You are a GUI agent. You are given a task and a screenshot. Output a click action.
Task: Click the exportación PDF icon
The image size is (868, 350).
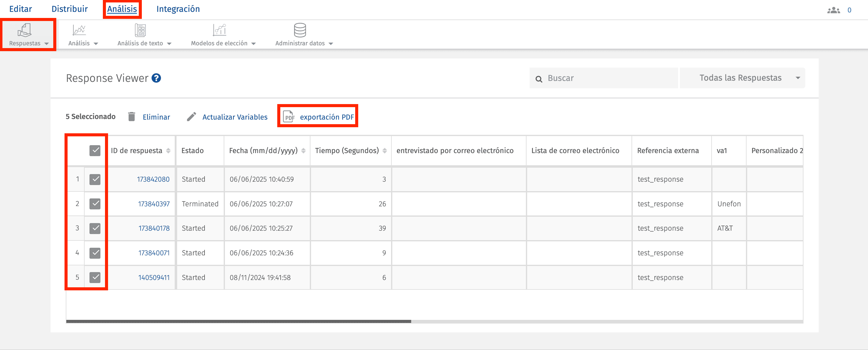[x=289, y=117]
